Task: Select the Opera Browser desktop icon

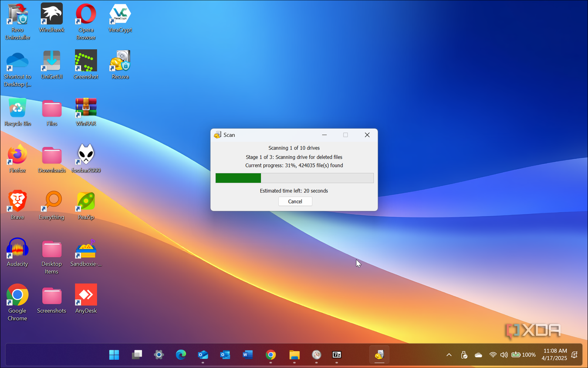Action: pyautogui.click(x=86, y=22)
